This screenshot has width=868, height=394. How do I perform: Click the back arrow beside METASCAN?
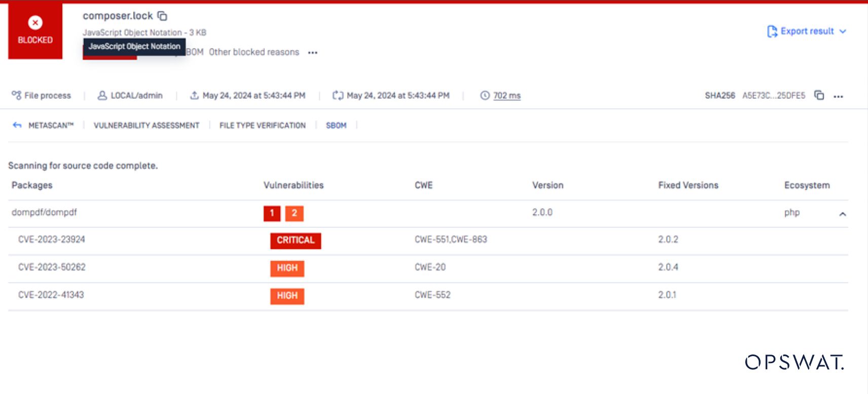tap(17, 125)
